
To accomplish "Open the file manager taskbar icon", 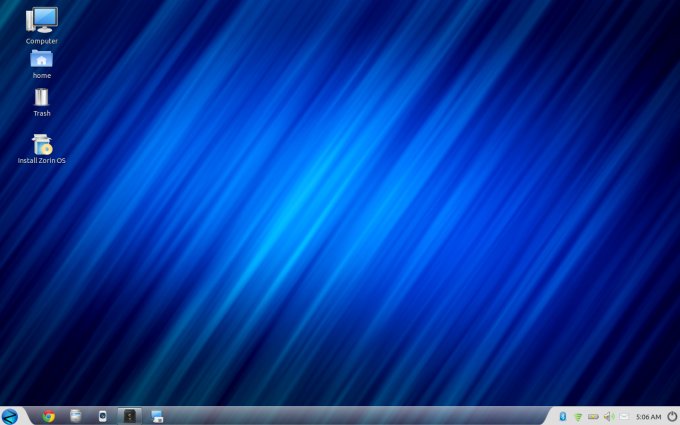I will 76,416.
